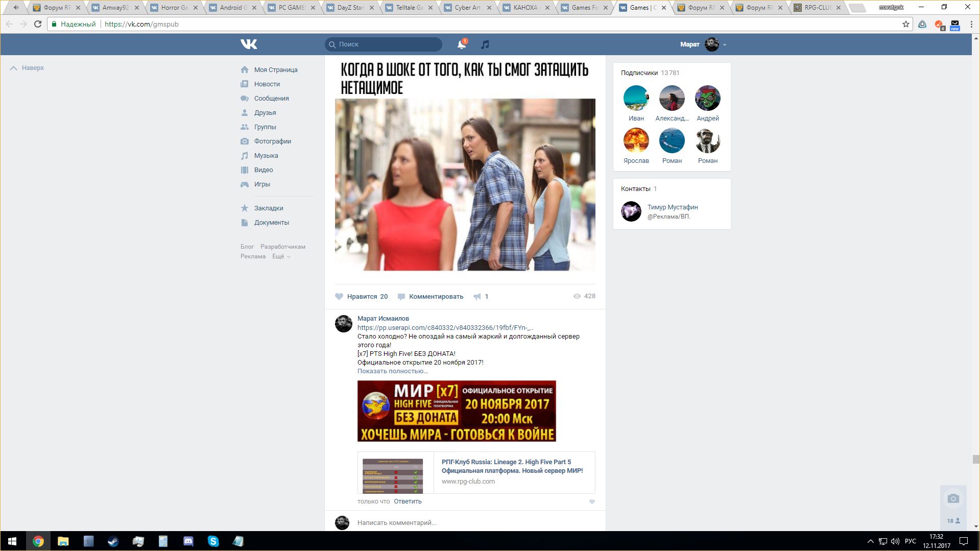
Task: Open the notifications bell icon
Action: 462,44
